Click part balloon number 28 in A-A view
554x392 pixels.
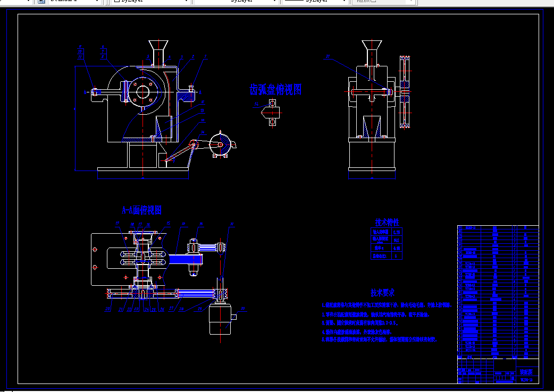pyautogui.click(x=181, y=309)
